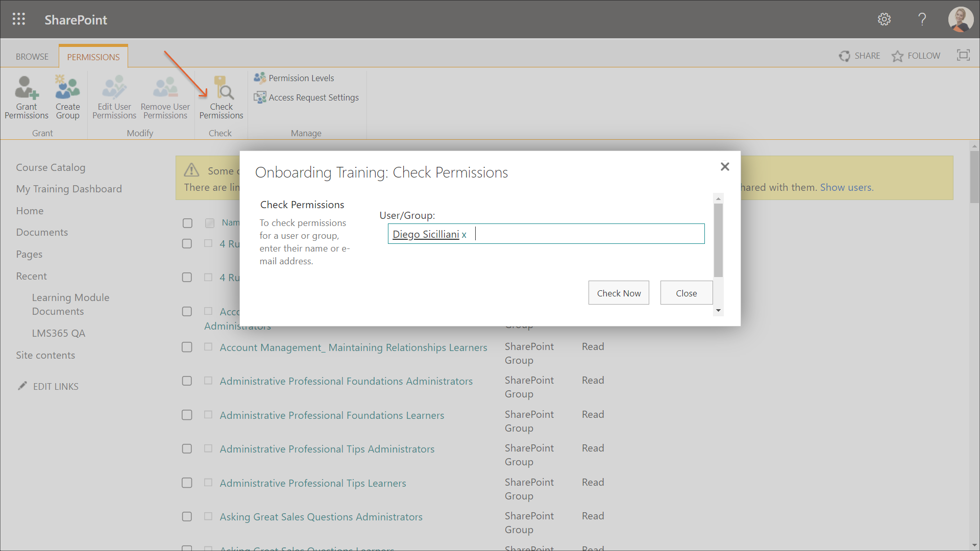Open the app launcher waffle icon

(x=19, y=19)
